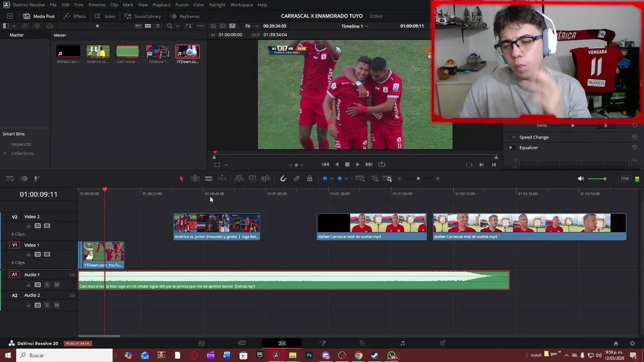This screenshot has width=644, height=362.
Task: Mute Audio 1 track with M button
Action: point(56,285)
